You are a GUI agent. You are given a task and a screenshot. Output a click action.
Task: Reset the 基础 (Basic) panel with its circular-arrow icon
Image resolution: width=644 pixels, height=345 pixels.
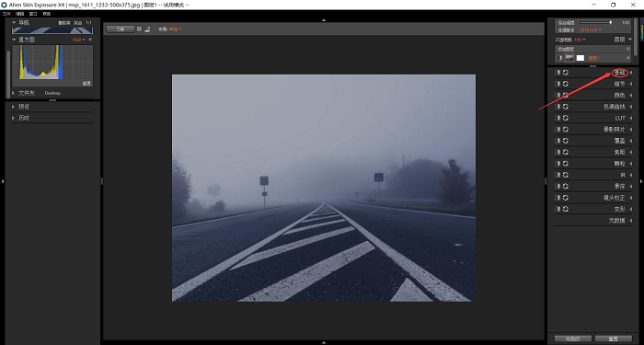566,73
